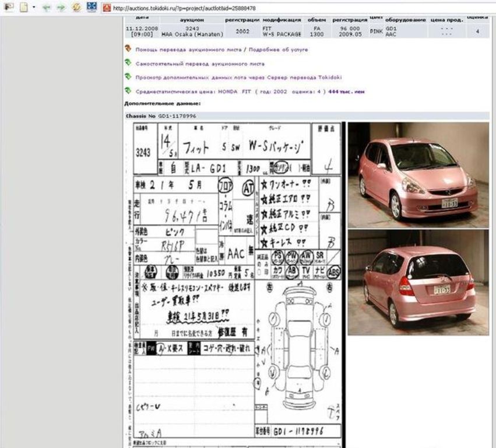Viewport: 496px width, 448px height.
Task: Click the '444 тыс. иен' price text
Action: tap(346, 92)
